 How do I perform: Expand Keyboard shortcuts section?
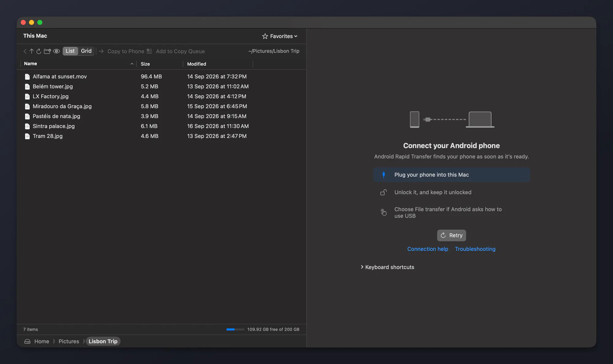pyautogui.click(x=387, y=267)
